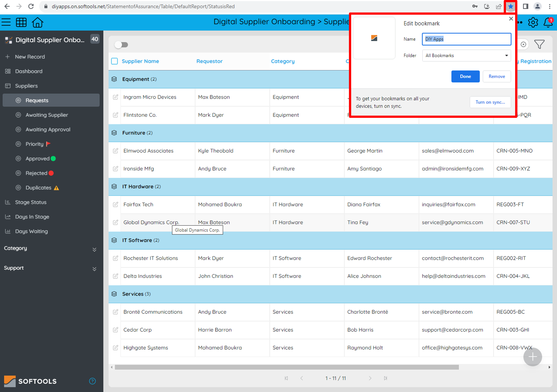Screen dimensions: 557x392
Task: Click the horizontal scrollbar below the table
Action: 287,367
